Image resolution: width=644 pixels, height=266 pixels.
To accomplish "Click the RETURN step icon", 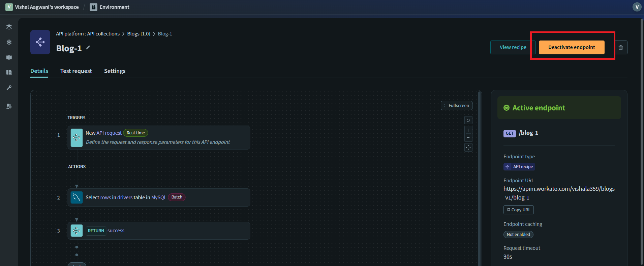I will 76,231.
